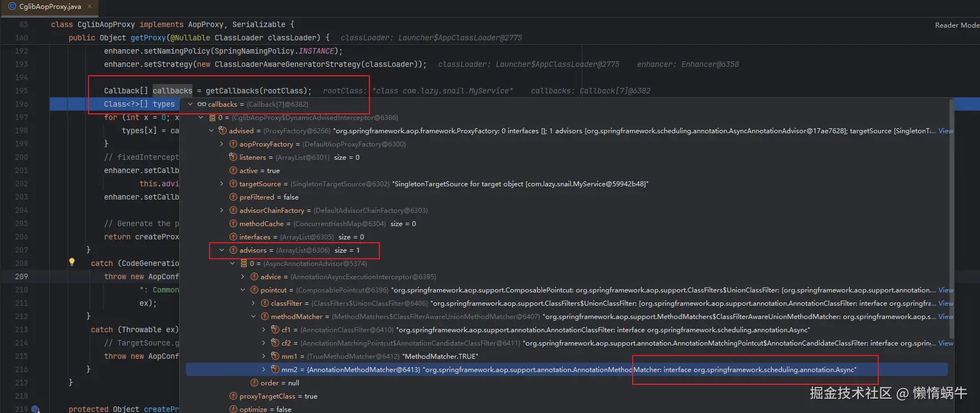
Task: Expand the advisorChainFactory node
Action: [x=222, y=210]
